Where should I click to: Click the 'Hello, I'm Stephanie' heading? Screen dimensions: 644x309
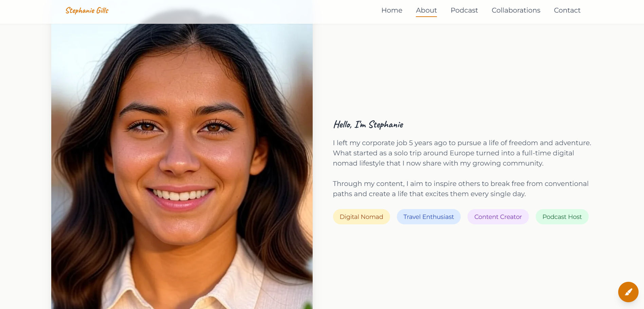pos(368,124)
